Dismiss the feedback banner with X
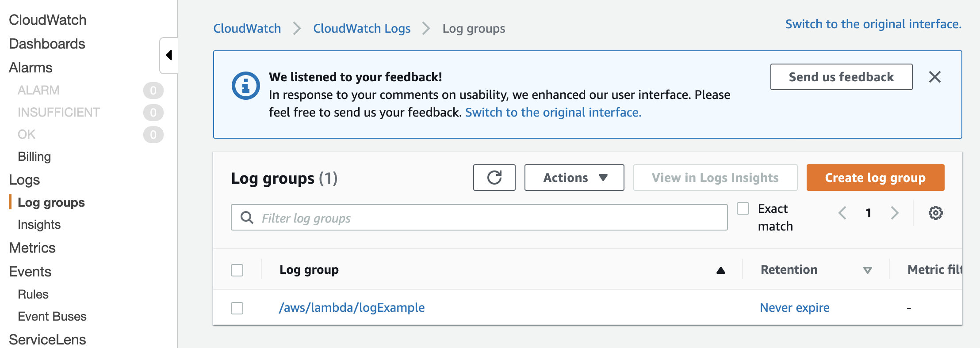980x348 pixels. 934,77
